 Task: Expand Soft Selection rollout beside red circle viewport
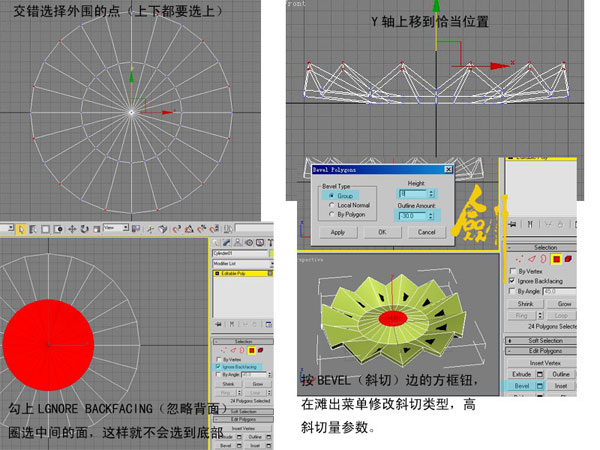coord(243,411)
